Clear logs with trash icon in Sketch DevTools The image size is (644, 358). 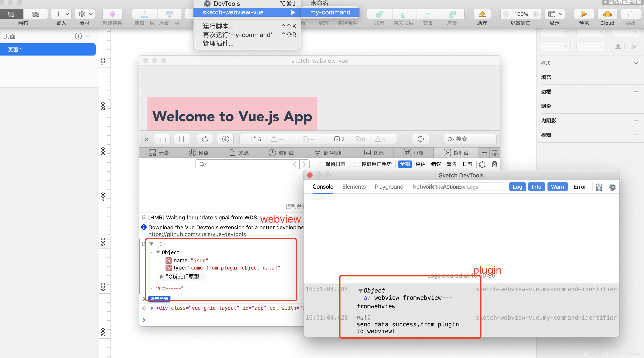click(599, 187)
